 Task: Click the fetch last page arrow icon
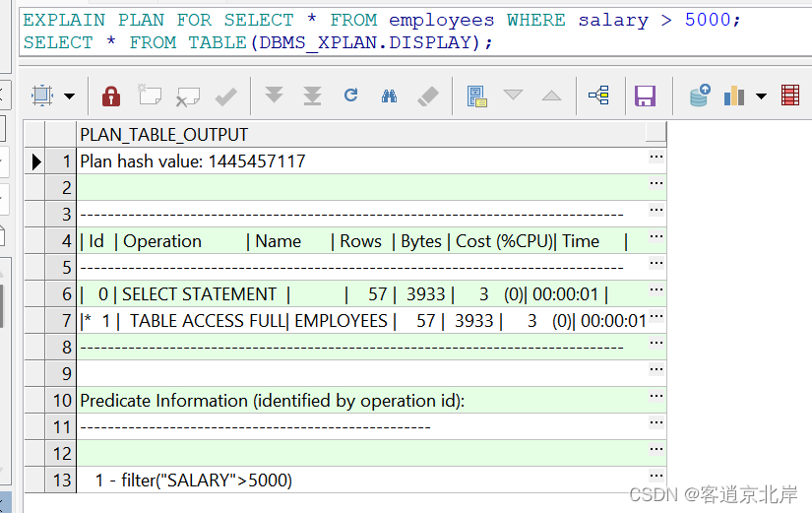coord(312,96)
